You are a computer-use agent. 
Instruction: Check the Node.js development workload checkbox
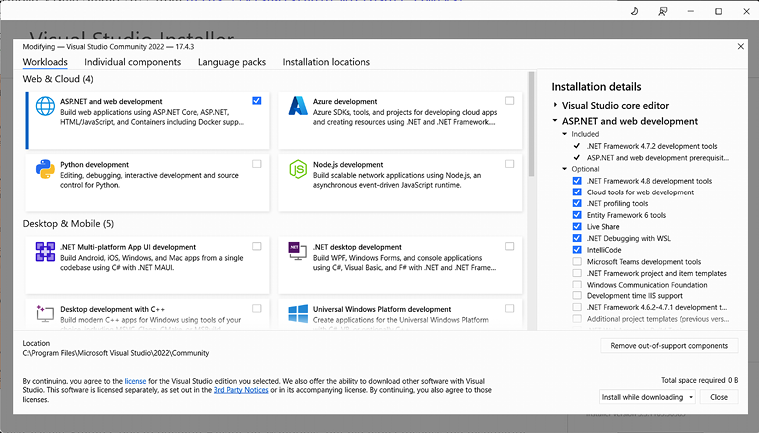pyautogui.click(x=509, y=164)
